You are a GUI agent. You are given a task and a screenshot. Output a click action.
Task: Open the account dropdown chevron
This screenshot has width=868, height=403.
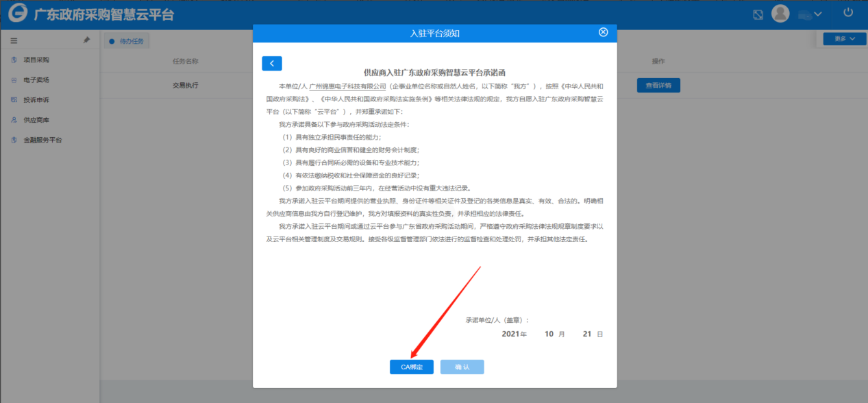coord(818,14)
